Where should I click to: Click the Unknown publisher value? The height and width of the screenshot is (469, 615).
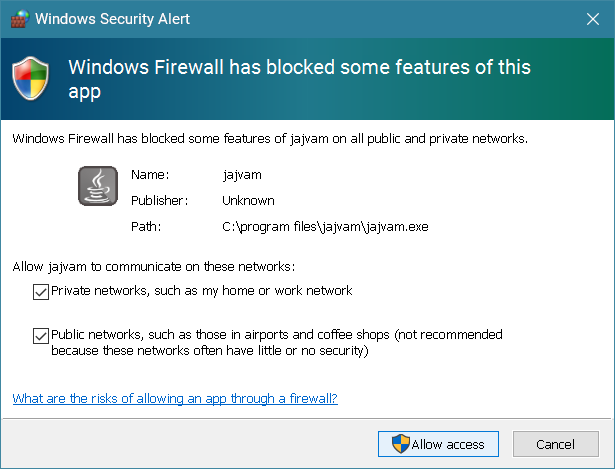[x=248, y=200]
